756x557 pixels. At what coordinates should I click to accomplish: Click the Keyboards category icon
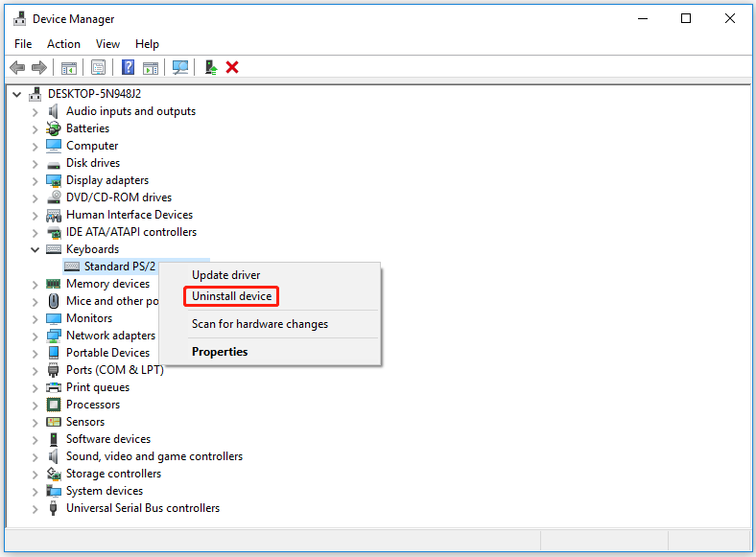point(54,249)
